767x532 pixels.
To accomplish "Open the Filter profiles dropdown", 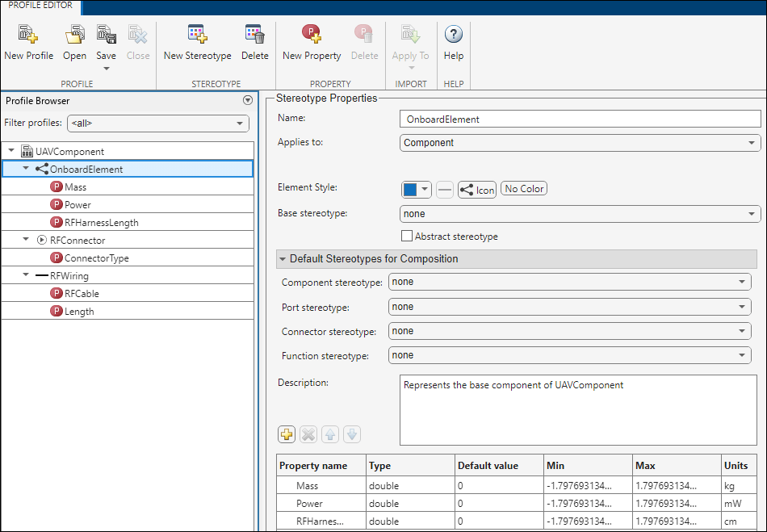I will [x=158, y=124].
